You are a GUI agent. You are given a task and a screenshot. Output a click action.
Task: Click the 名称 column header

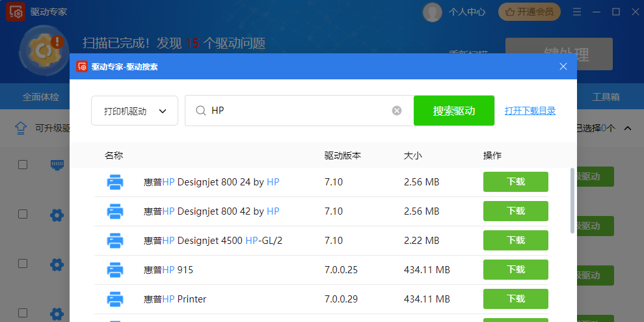point(114,155)
